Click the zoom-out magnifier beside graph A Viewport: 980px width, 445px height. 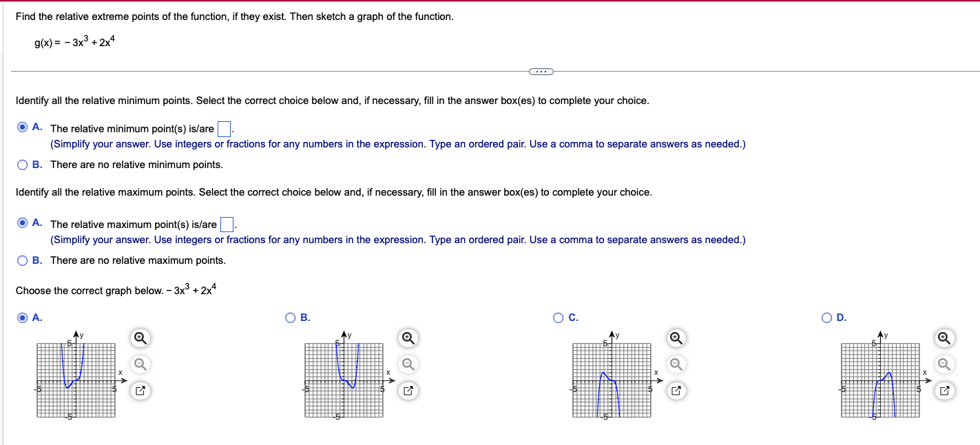pos(140,363)
